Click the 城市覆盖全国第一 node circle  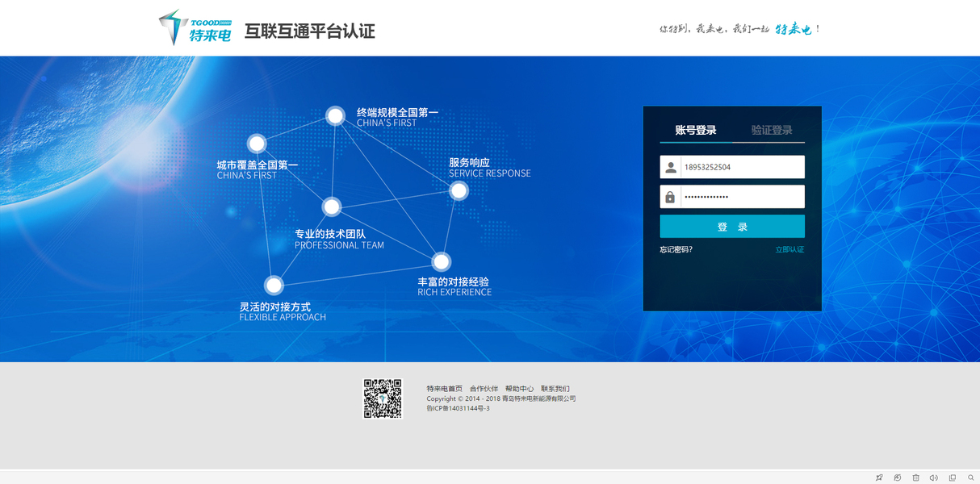pyautogui.click(x=257, y=144)
